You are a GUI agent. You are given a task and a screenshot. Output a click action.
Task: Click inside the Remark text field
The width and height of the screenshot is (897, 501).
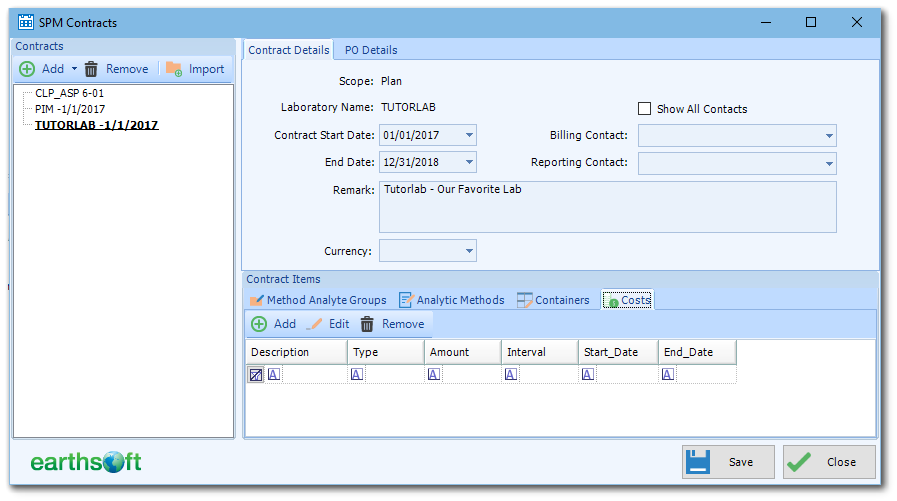(x=607, y=207)
